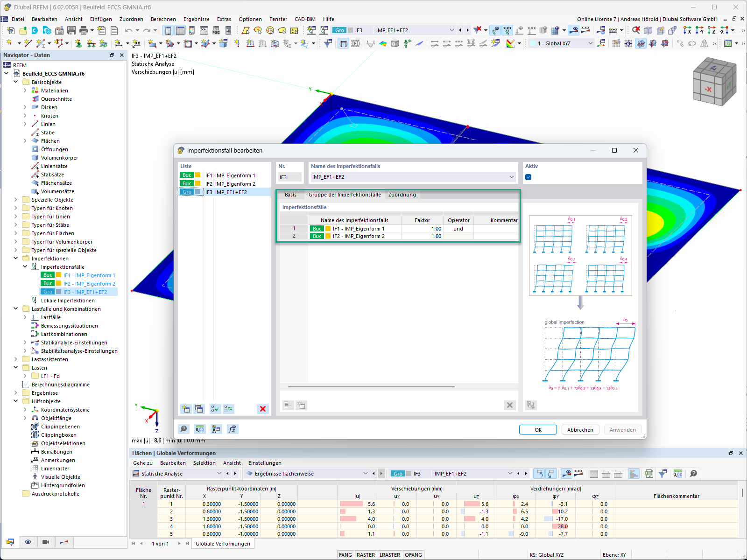The width and height of the screenshot is (747, 560).
Task: Open the dialog help search icon
Action: 184,429
